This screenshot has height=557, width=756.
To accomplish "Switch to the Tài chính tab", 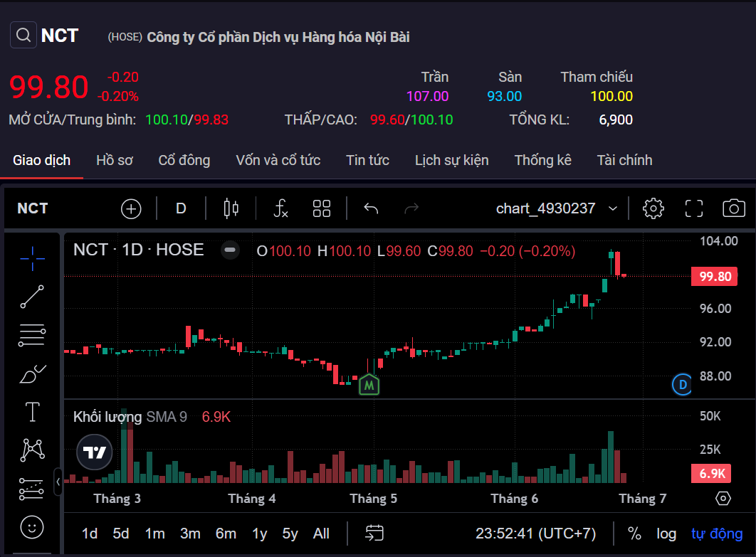I will point(624,160).
